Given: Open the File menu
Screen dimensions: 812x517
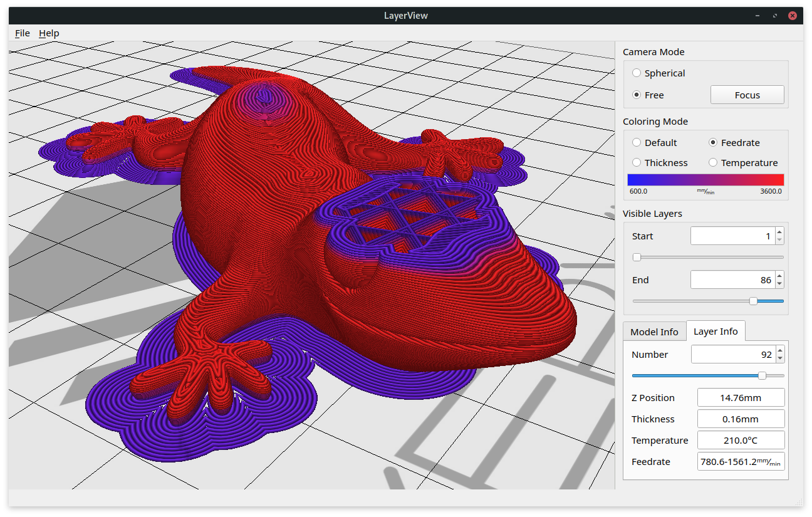Looking at the screenshot, I should tap(22, 33).
